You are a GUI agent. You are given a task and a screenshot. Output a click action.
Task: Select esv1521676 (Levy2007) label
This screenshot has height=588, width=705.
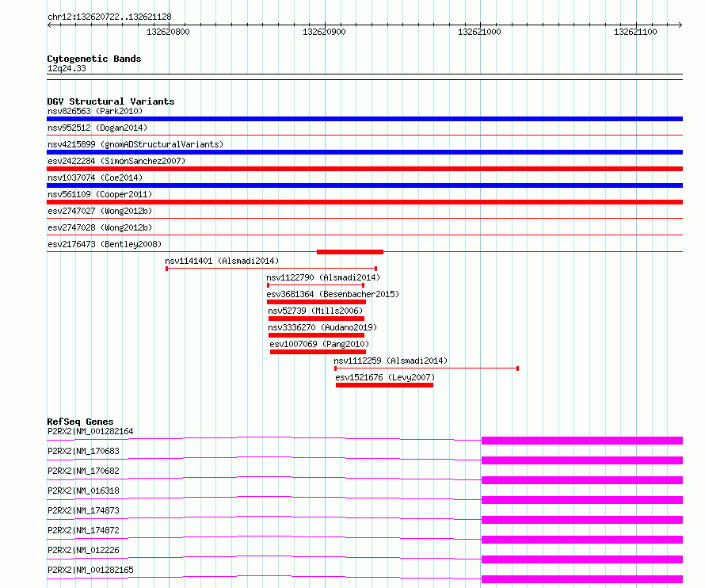coord(385,377)
